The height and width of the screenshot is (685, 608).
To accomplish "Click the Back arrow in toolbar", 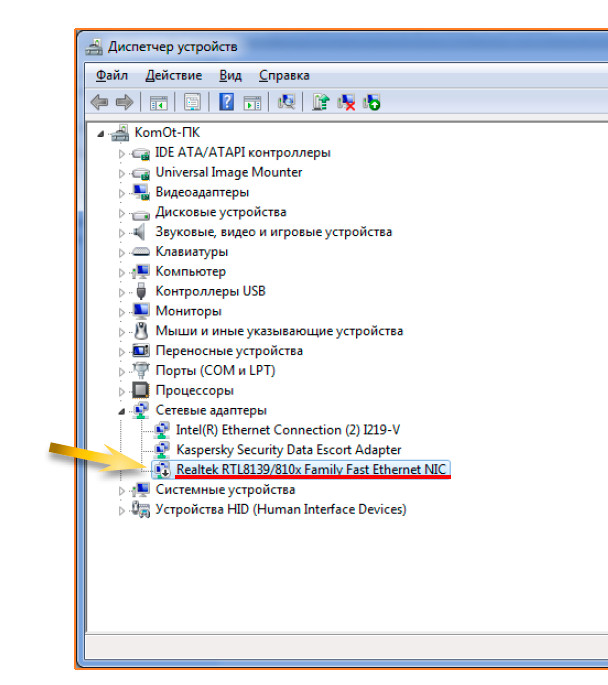I will [99, 102].
